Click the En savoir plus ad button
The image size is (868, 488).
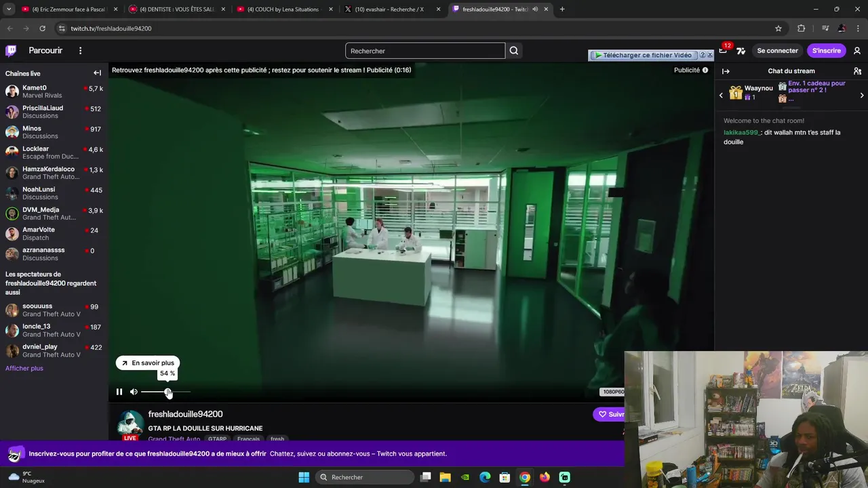pyautogui.click(x=148, y=363)
